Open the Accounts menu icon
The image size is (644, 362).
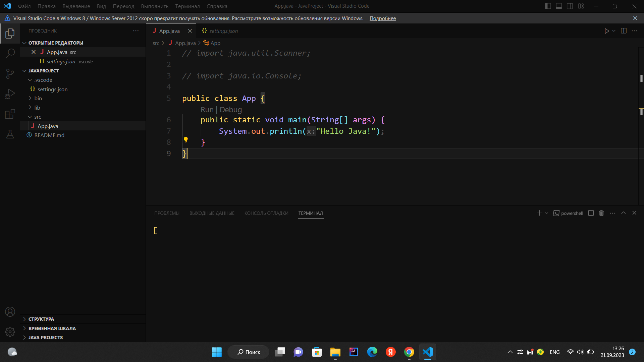pos(10,312)
